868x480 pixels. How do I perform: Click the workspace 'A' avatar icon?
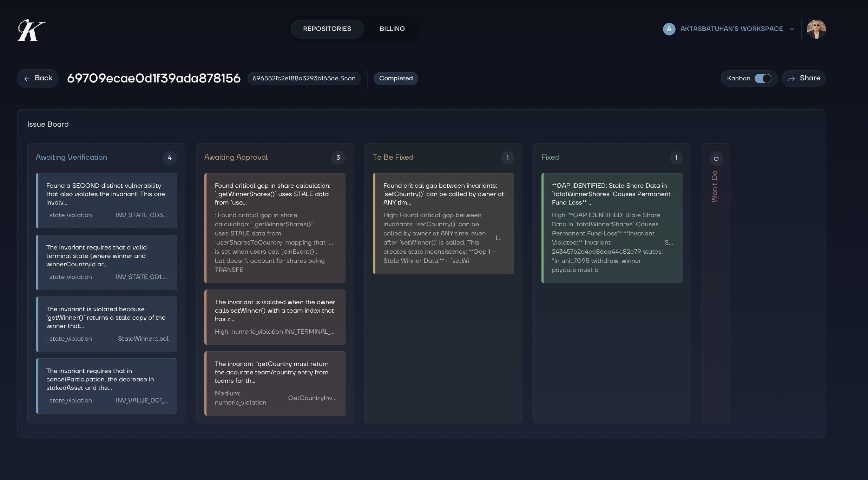click(x=669, y=29)
